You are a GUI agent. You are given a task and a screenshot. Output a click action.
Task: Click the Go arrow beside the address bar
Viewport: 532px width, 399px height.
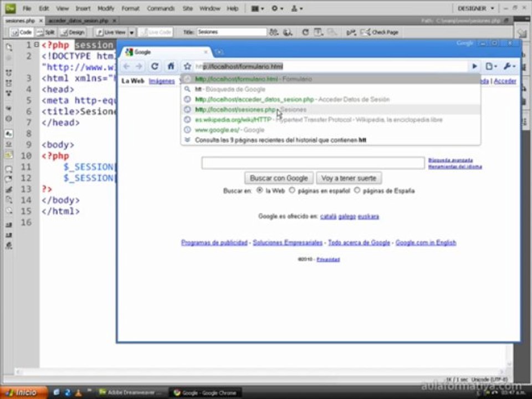[474, 66]
